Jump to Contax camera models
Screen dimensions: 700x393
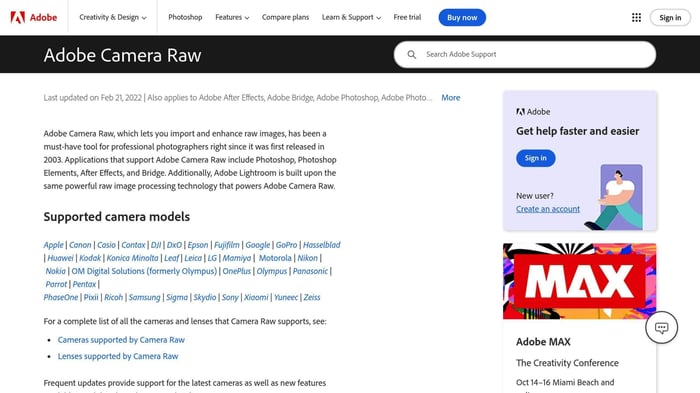[x=133, y=245]
